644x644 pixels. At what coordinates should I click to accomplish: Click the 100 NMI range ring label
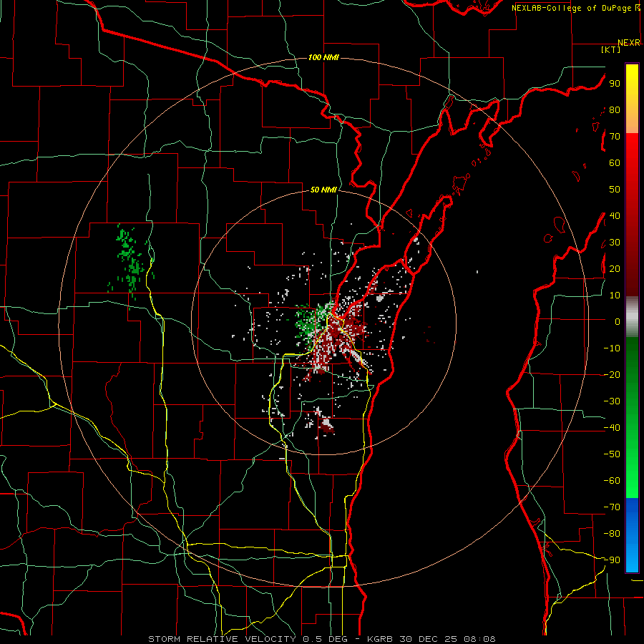323,57
